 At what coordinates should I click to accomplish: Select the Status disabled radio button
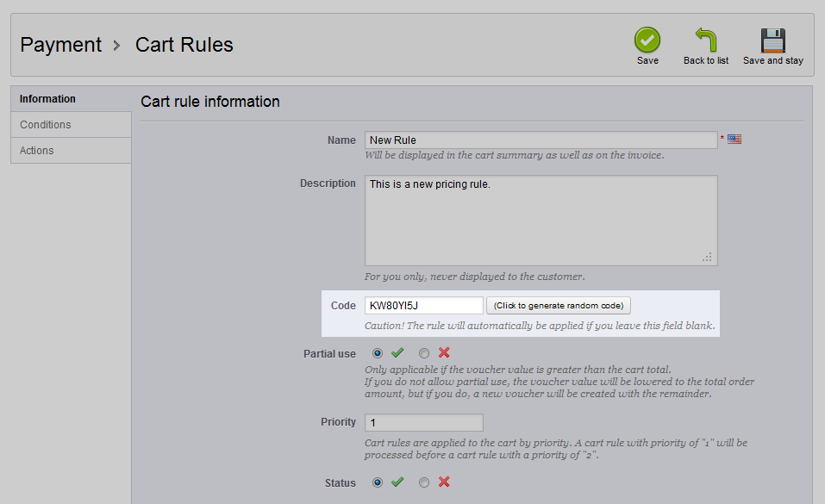coord(424,482)
